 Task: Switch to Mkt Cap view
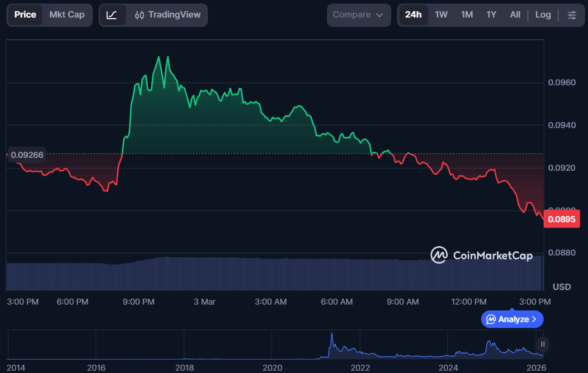pos(66,15)
